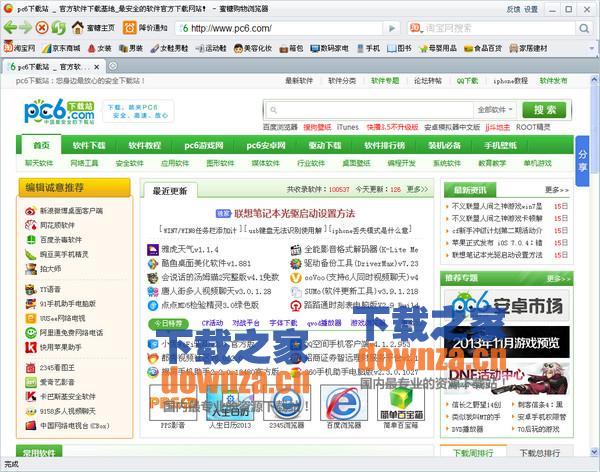Image resolution: width=600 pixels, height=472 pixels.
Task: Click the pc6 site search input field
Action: pyautogui.click(x=370, y=110)
